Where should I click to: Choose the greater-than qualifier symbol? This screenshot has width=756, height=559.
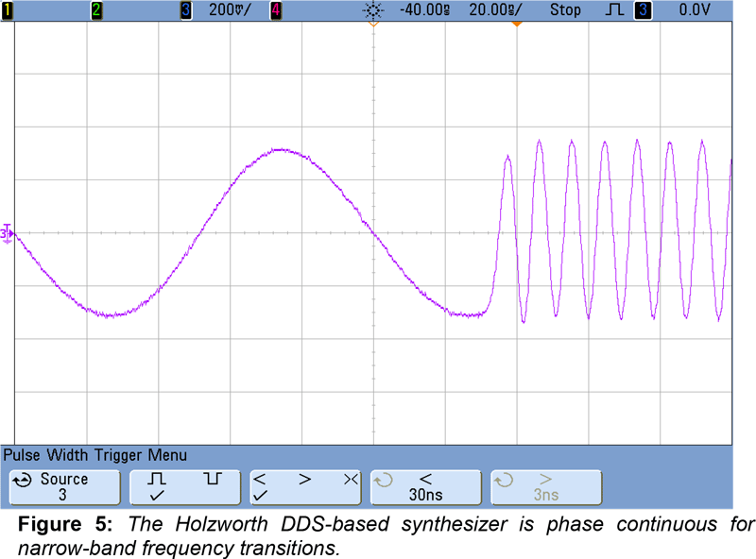304,479
